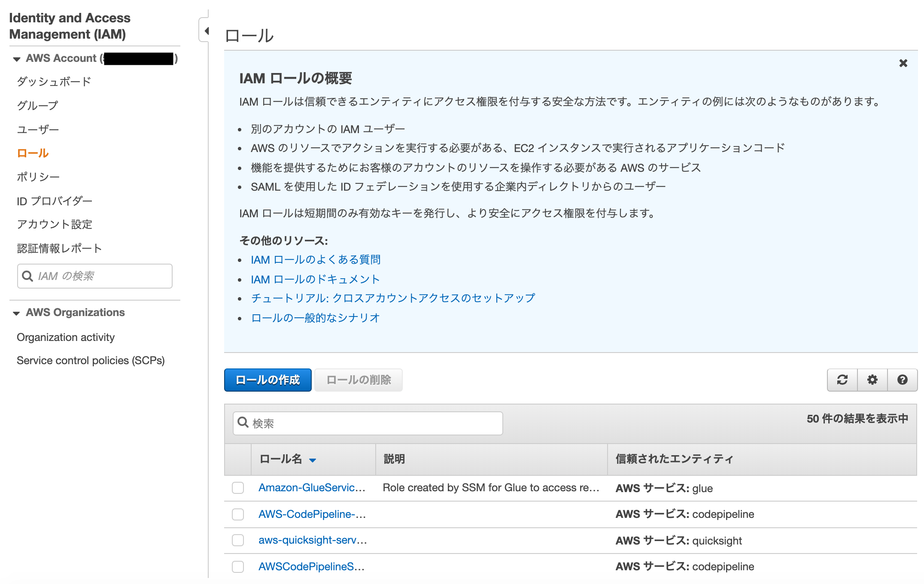Viewport: 924px width, 584px height.
Task: Collapse the IAM sidebar with the arrow handle
Action: 205,30
